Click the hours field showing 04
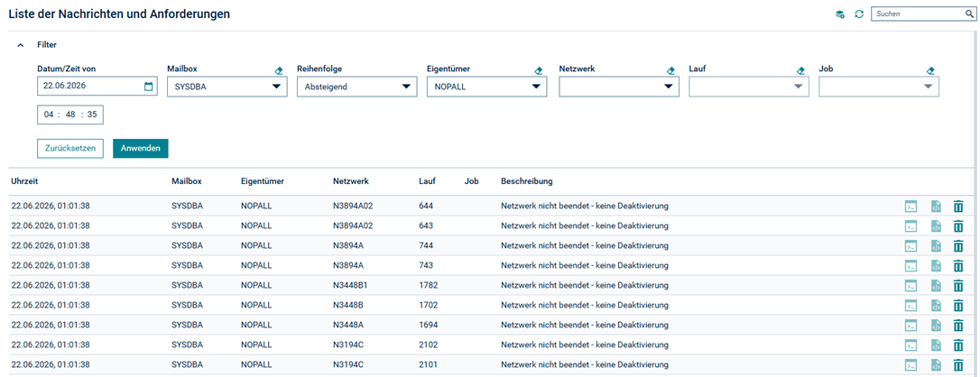 (x=49, y=115)
